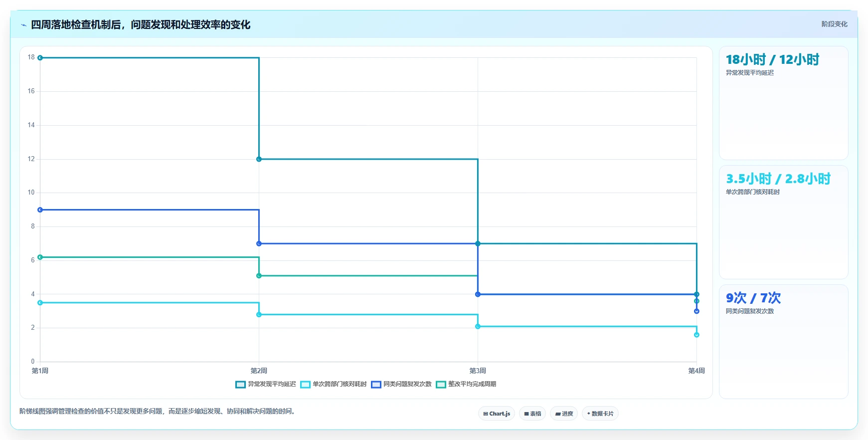Click the 数据卡片 chip
868x440 pixels.
pos(600,414)
